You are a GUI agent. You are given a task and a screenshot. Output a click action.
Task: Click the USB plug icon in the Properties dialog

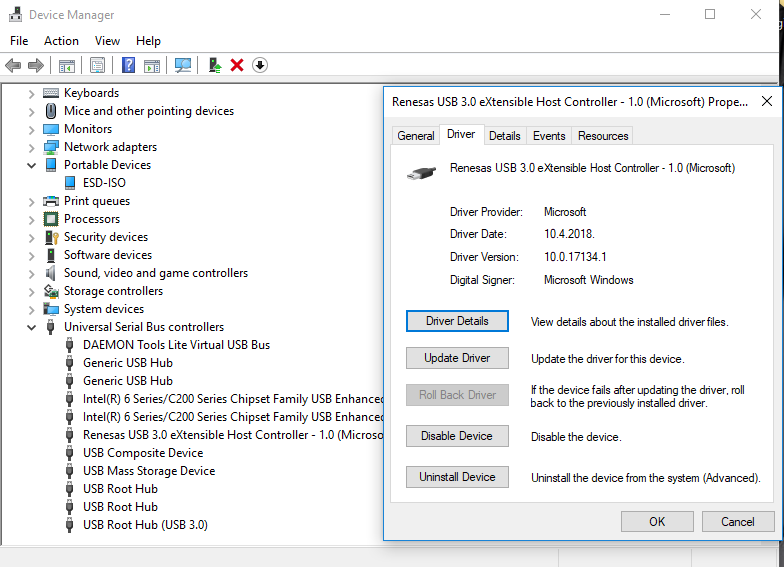click(421, 173)
